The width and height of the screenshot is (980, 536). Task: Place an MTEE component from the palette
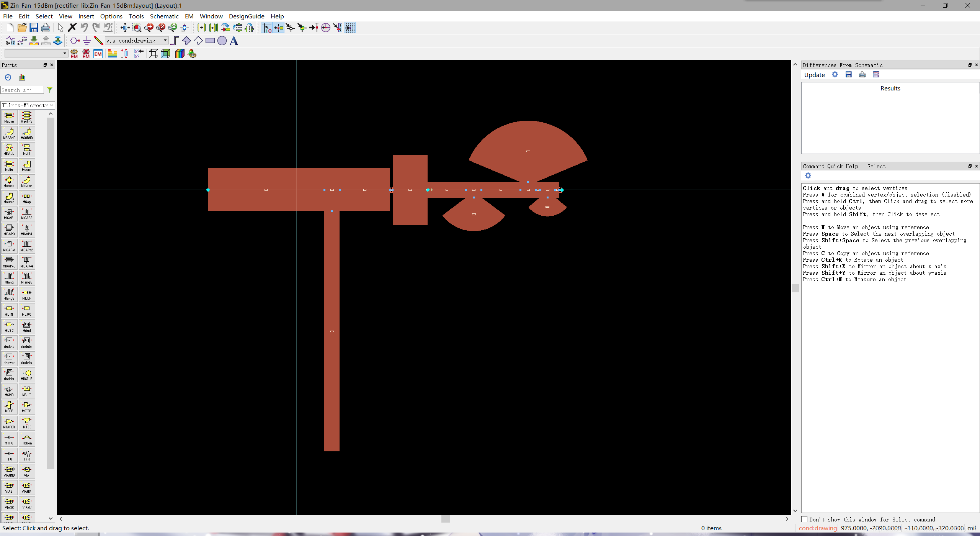coord(27,423)
